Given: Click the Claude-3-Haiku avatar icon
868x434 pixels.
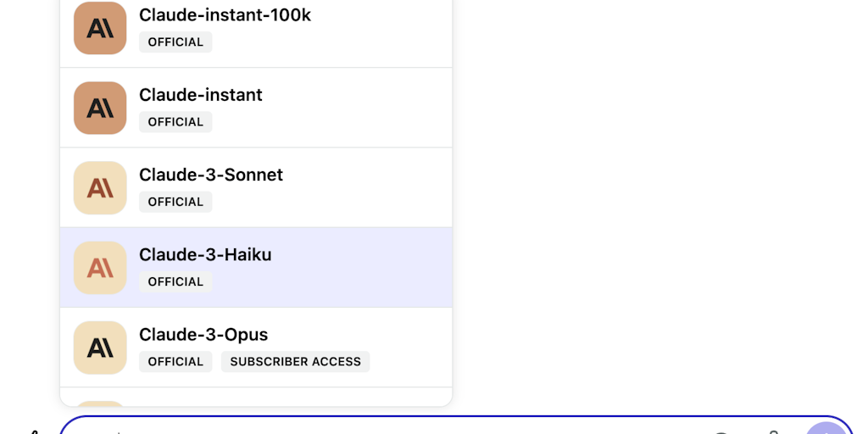Looking at the screenshot, I should 100,268.
